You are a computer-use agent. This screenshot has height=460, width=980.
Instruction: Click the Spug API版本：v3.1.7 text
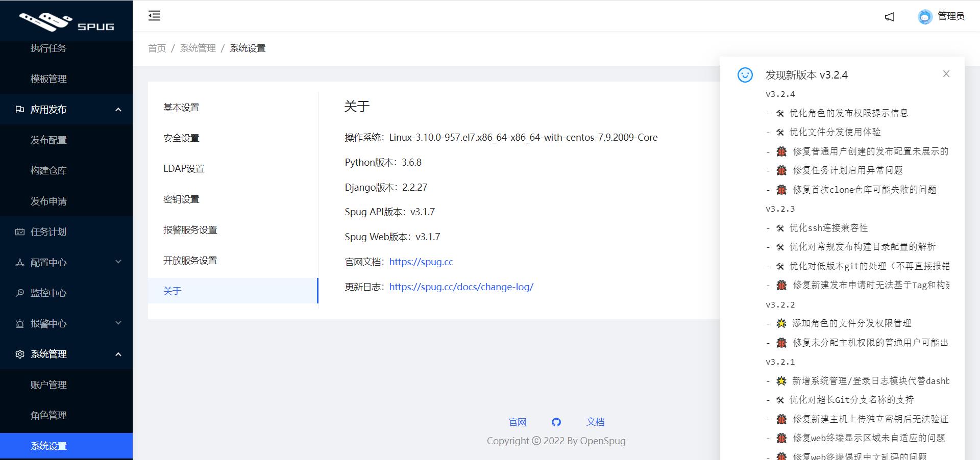pyautogui.click(x=390, y=212)
